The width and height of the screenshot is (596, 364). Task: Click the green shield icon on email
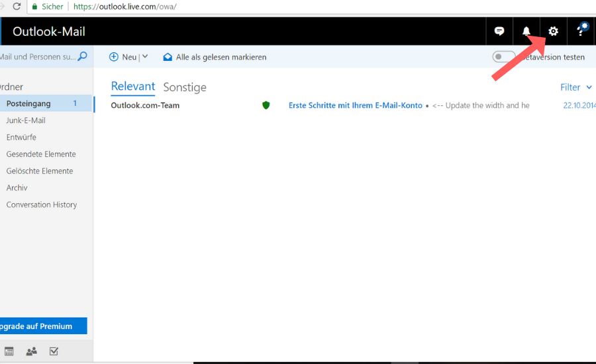266,105
